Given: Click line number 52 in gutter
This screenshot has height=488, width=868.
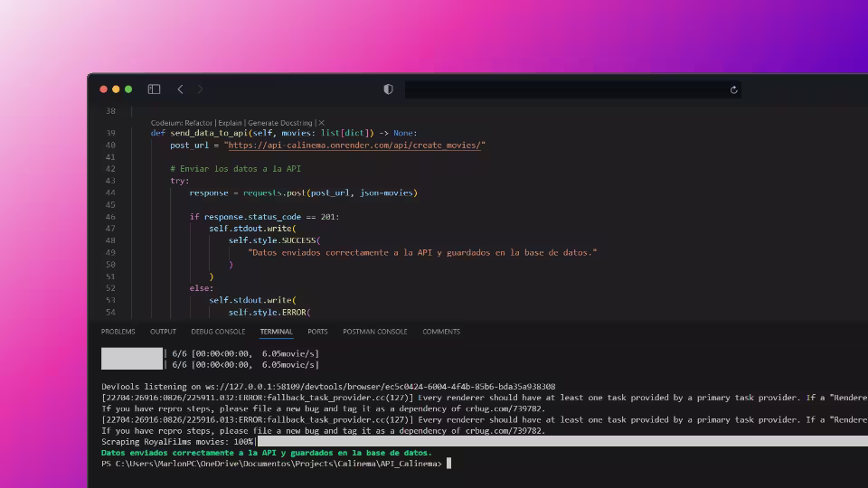Looking at the screenshot, I should (x=110, y=288).
